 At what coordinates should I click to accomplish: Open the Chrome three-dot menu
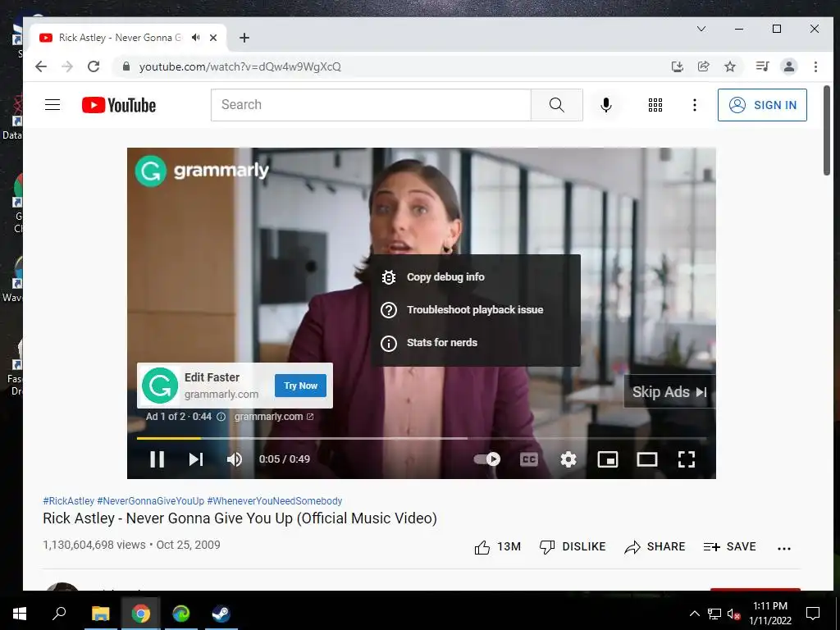point(815,66)
